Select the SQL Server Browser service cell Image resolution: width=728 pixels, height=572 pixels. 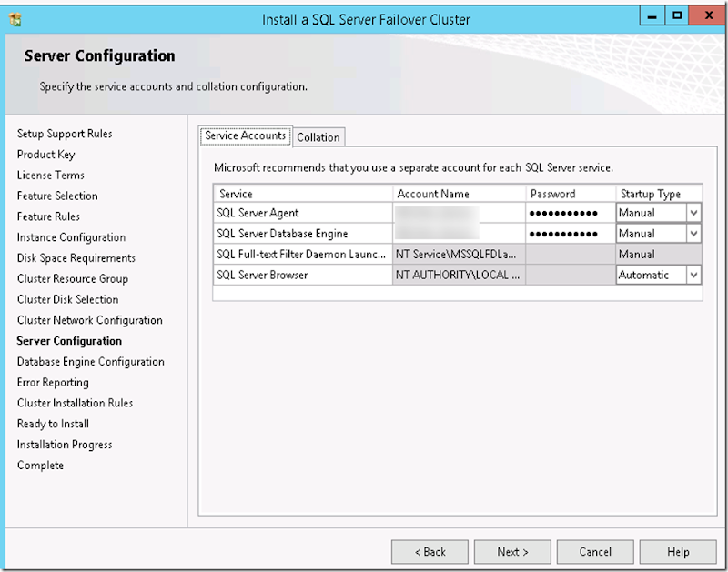coord(303,276)
